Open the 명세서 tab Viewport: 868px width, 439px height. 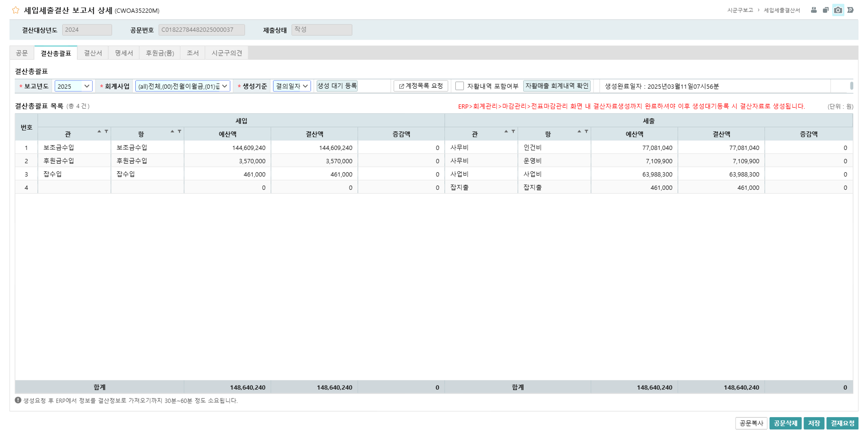coord(124,53)
